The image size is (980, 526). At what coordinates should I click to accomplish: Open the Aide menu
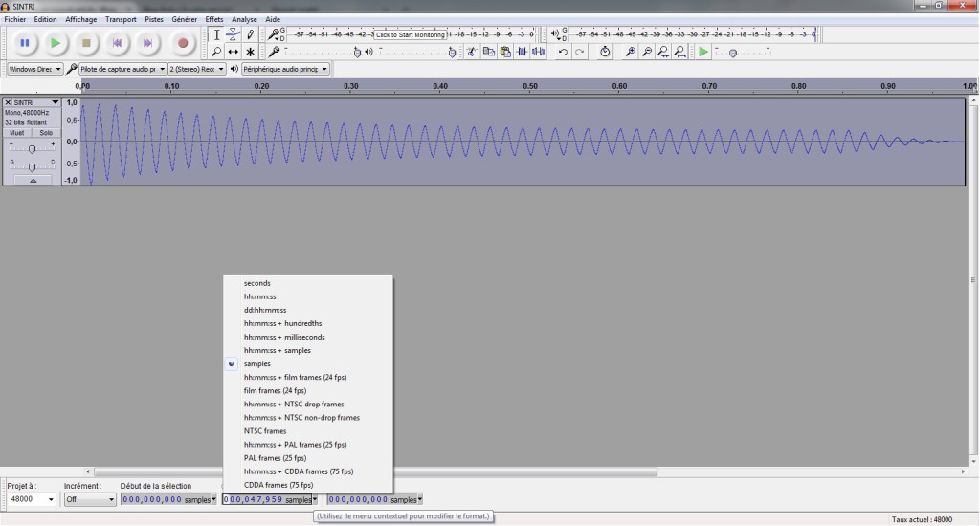point(273,19)
